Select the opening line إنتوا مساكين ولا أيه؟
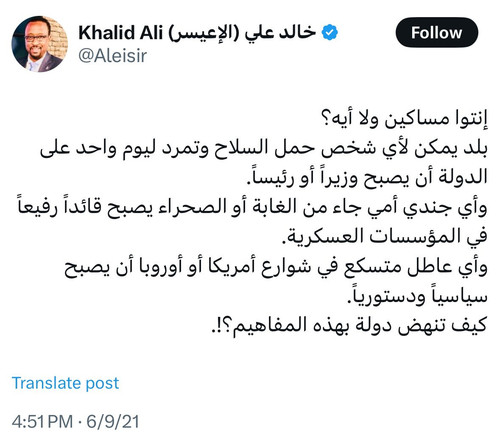This screenshot has height=438, width=500. click(x=404, y=119)
